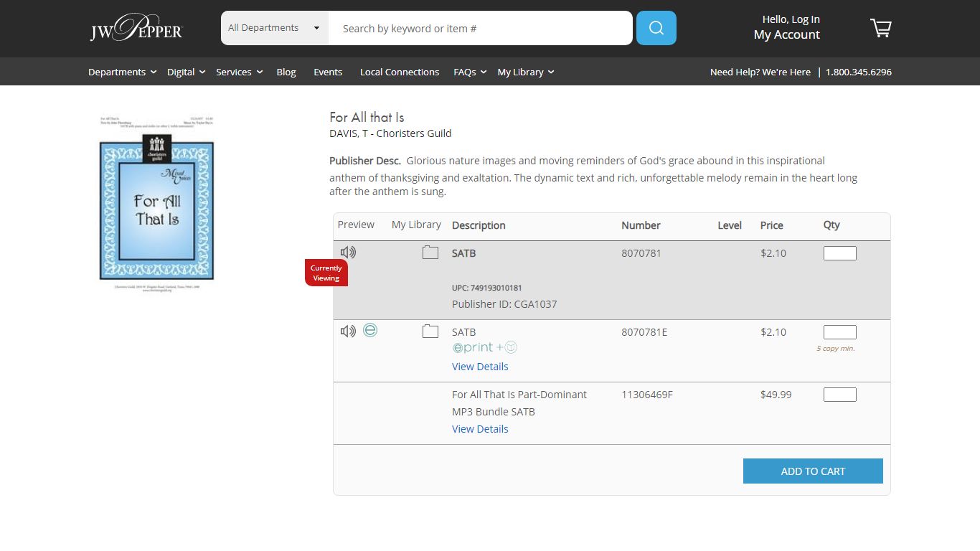Click the $49.99 price
Viewport: 980px width, 551px height.
point(776,395)
